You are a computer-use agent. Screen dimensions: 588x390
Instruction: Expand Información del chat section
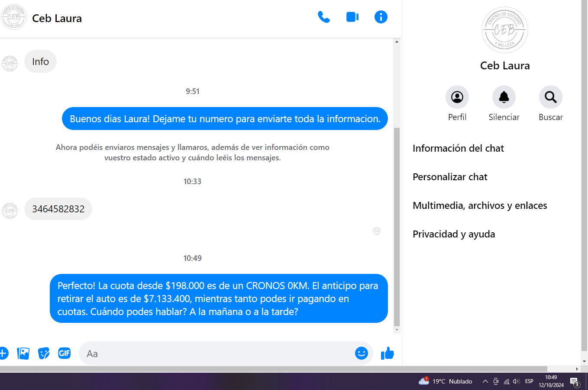[x=458, y=149]
